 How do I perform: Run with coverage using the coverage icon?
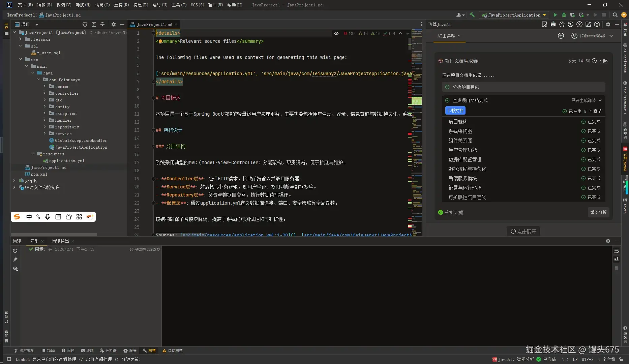tap(572, 15)
